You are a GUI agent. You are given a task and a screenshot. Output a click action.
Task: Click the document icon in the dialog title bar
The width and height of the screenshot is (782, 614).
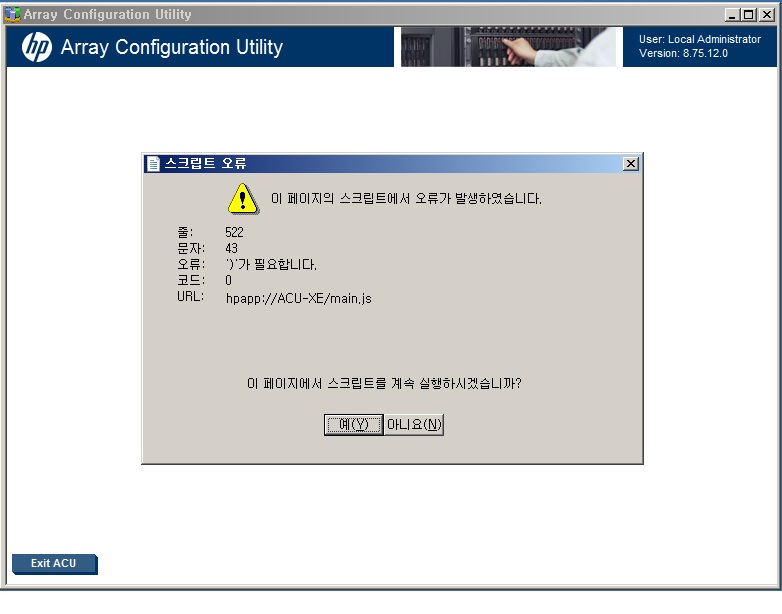coord(153,164)
